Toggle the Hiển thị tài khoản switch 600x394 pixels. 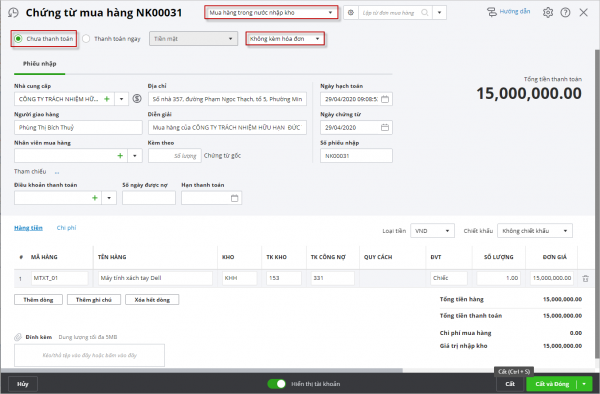coord(276,384)
